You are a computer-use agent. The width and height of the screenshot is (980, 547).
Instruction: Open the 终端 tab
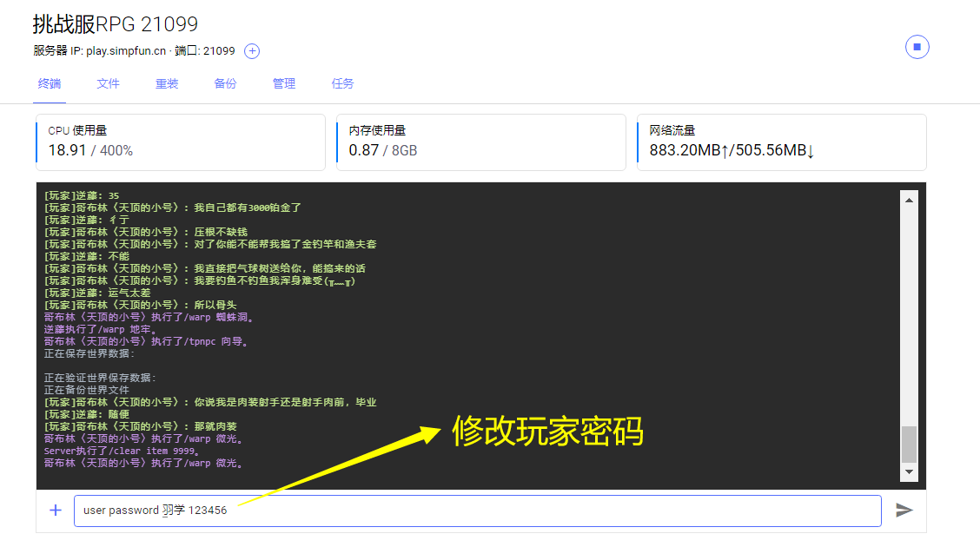[x=50, y=83]
